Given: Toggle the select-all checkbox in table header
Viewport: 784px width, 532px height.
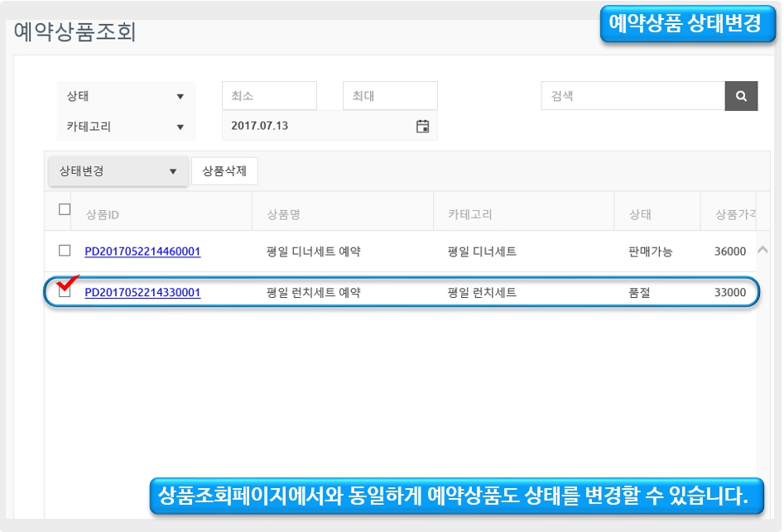Looking at the screenshot, I should point(65,210).
